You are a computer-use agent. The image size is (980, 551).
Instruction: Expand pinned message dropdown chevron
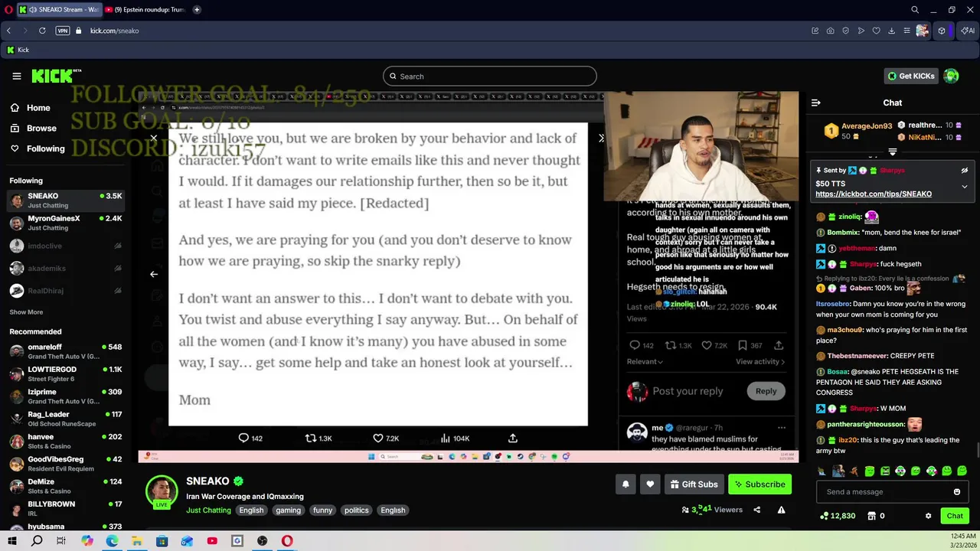pyautogui.click(x=964, y=186)
